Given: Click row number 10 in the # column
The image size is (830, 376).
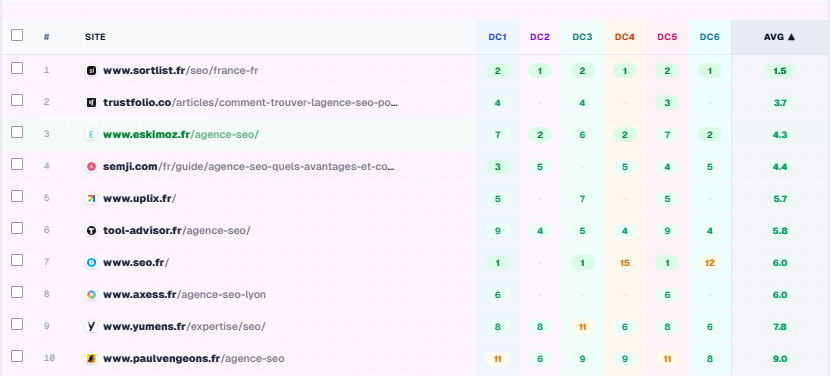Looking at the screenshot, I should click(49, 359).
